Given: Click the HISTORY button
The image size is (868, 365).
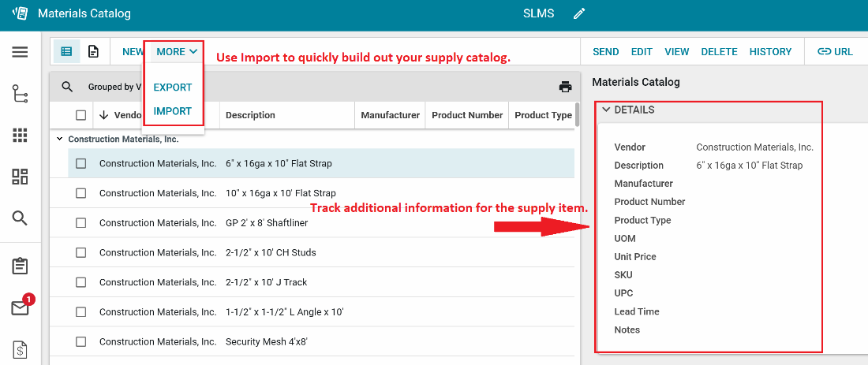Looking at the screenshot, I should pyautogui.click(x=770, y=52).
